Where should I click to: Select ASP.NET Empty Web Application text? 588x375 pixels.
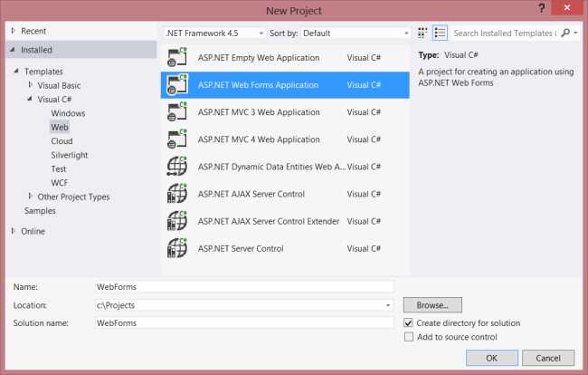(259, 58)
